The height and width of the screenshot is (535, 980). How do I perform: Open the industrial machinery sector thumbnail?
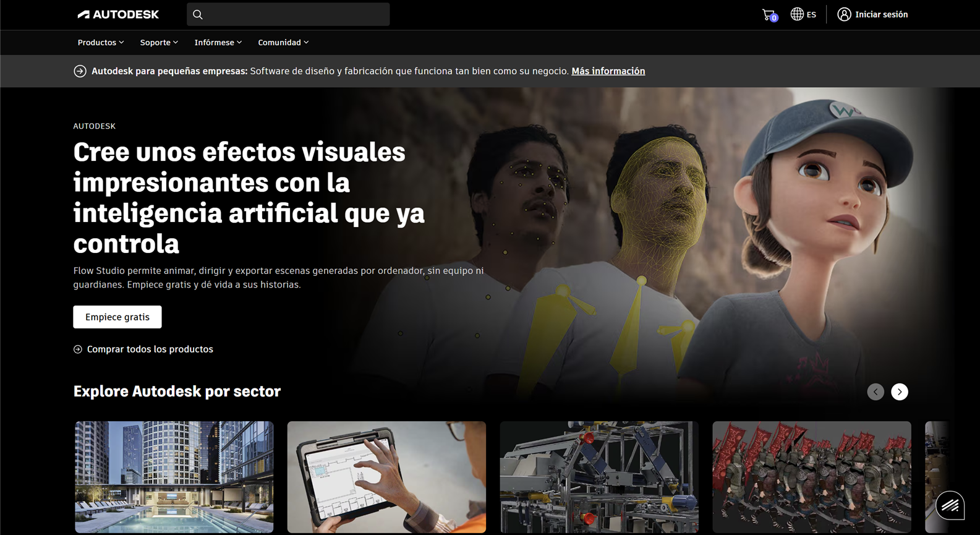coord(599,477)
